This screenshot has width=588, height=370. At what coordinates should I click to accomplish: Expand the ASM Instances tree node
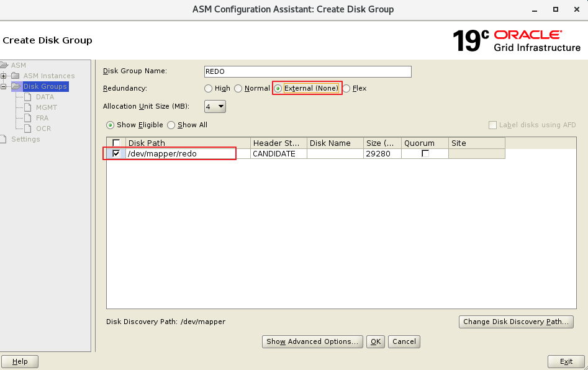pyautogui.click(x=4, y=76)
